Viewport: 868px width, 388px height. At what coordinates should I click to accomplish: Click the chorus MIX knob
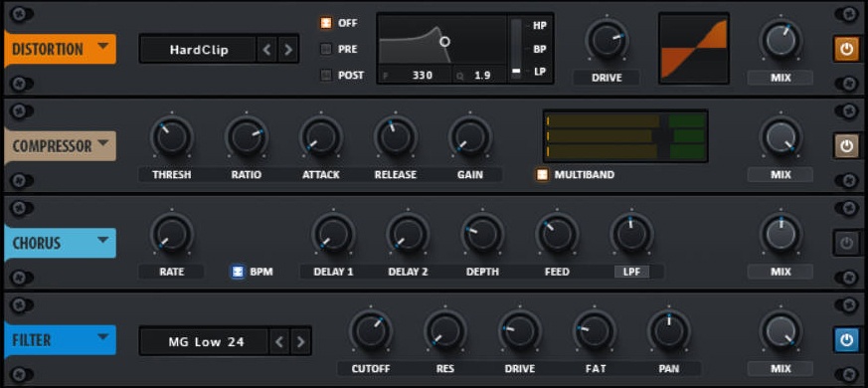[781, 234]
